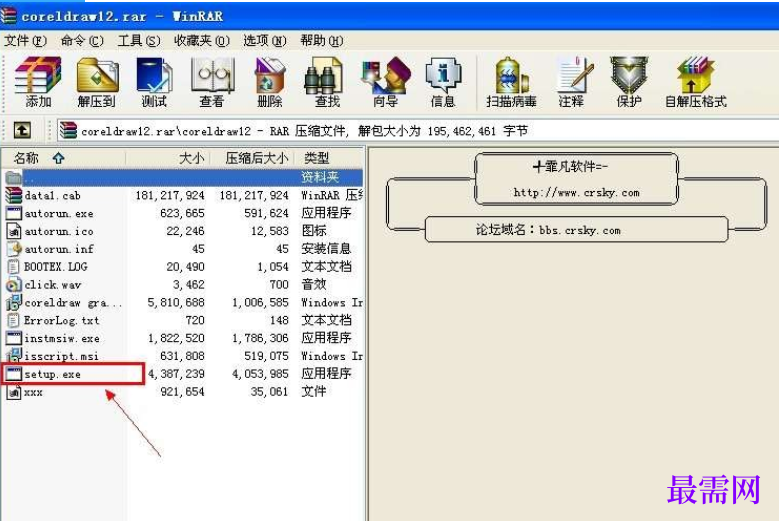Select the file name setup.exe
The width and height of the screenshot is (779, 521).
[52, 374]
